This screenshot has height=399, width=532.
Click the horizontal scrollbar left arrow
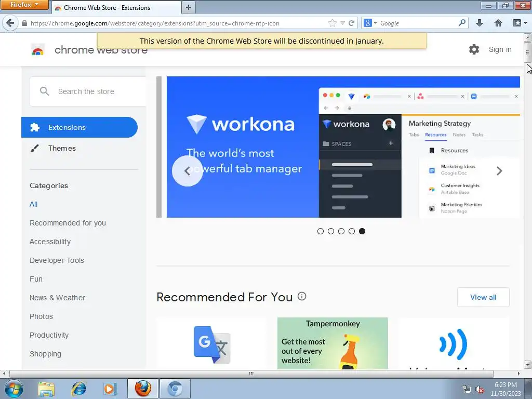(4, 374)
